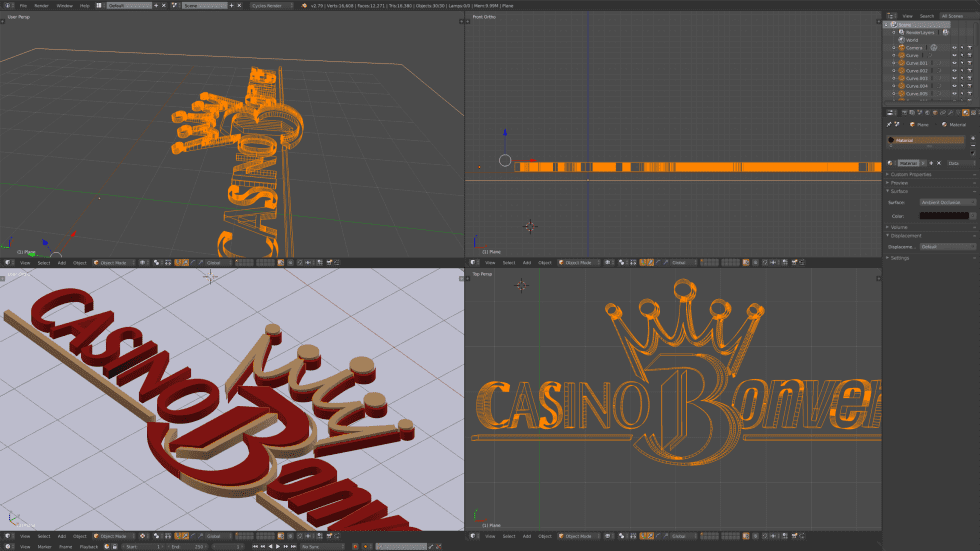Open the Cycles Render engine dropdown

(x=272, y=6)
